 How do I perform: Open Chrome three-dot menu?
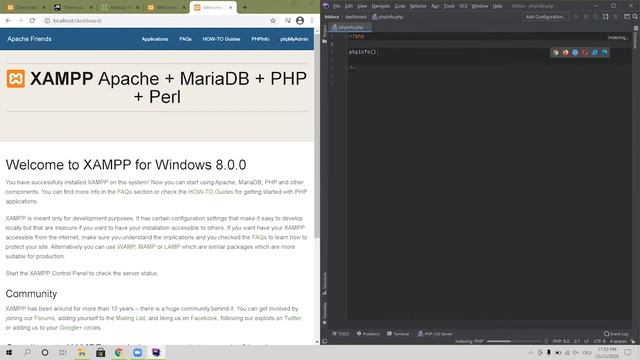[312, 20]
